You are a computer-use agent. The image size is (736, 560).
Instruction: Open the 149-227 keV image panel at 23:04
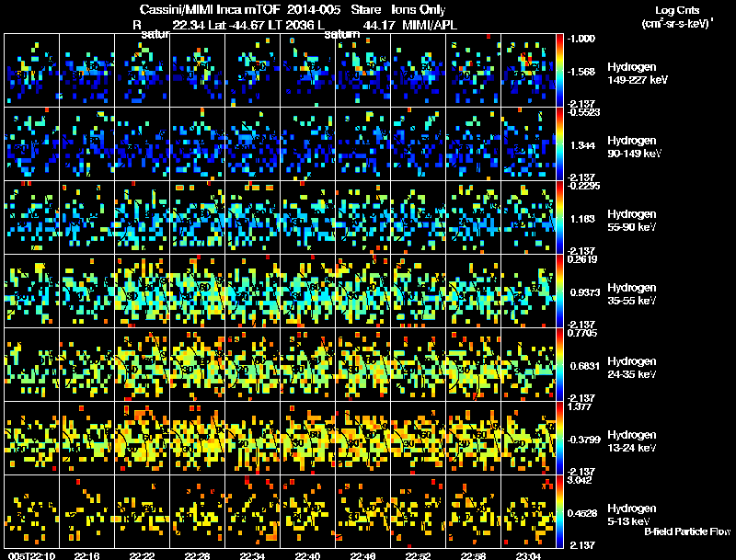528,70
